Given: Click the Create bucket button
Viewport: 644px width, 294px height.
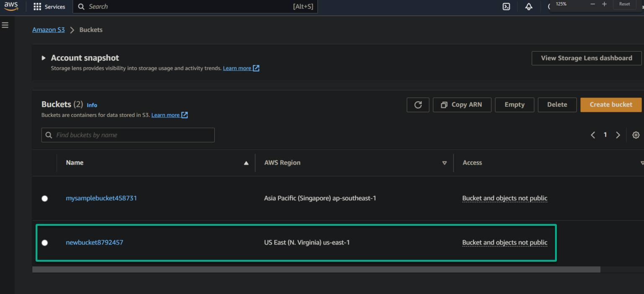Looking at the screenshot, I should [x=610, y=105].
